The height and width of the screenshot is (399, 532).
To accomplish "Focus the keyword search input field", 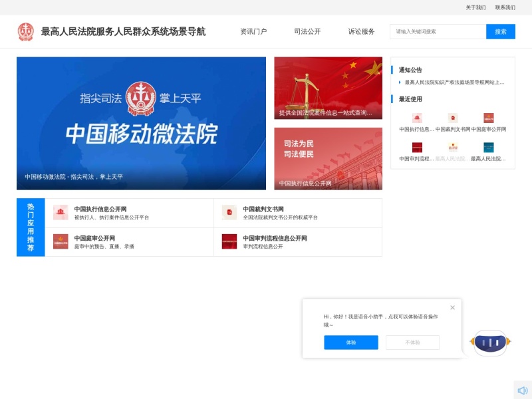I will click(438, 31).
